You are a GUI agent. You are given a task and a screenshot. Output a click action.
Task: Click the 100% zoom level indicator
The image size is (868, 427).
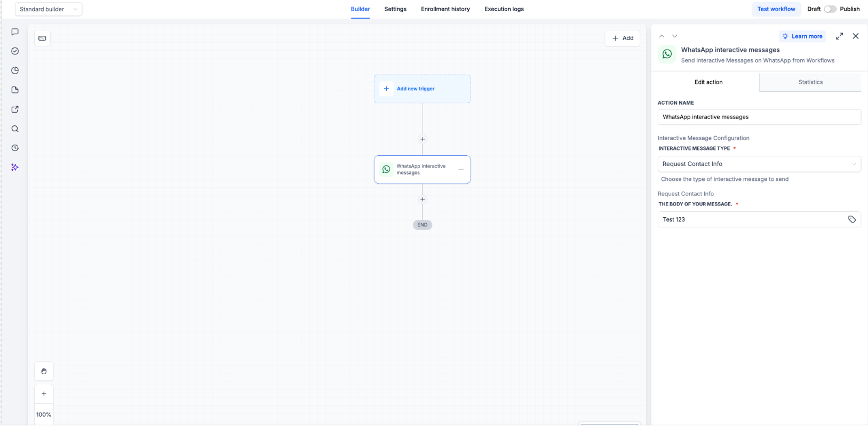pos(44,415)
